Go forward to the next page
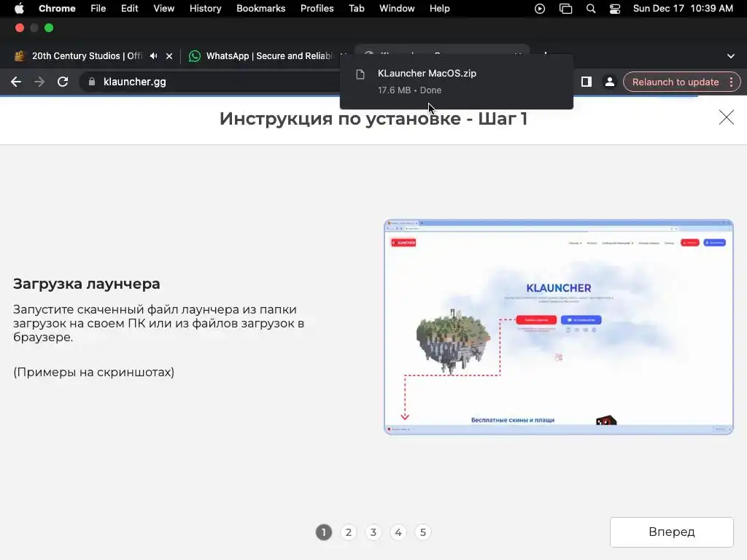 39,82
